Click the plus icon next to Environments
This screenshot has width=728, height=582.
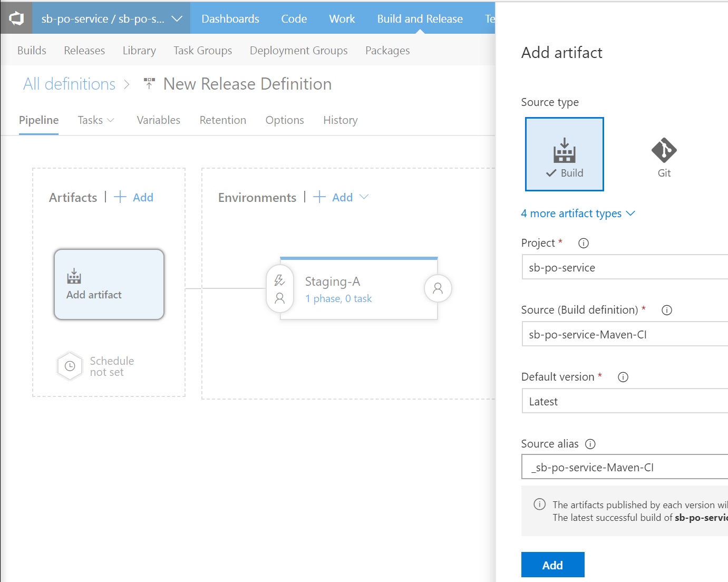coord(319,197)
